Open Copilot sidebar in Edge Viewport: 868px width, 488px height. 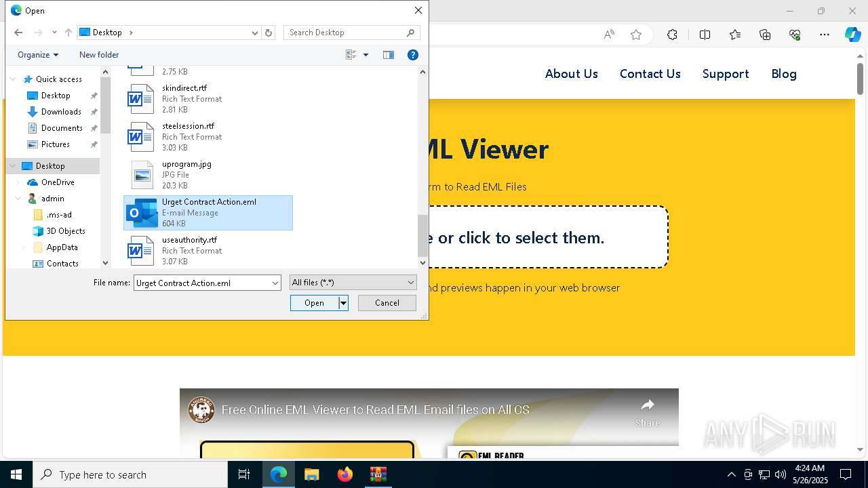852,35
